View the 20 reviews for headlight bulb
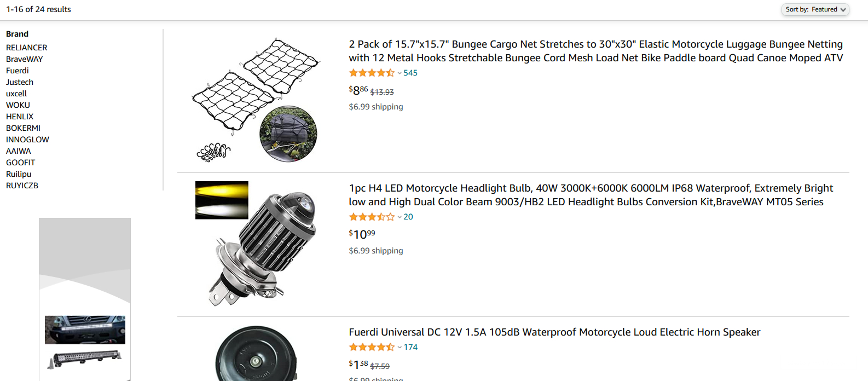Screen dimensions: 868x381 click(x=408, y=217)
